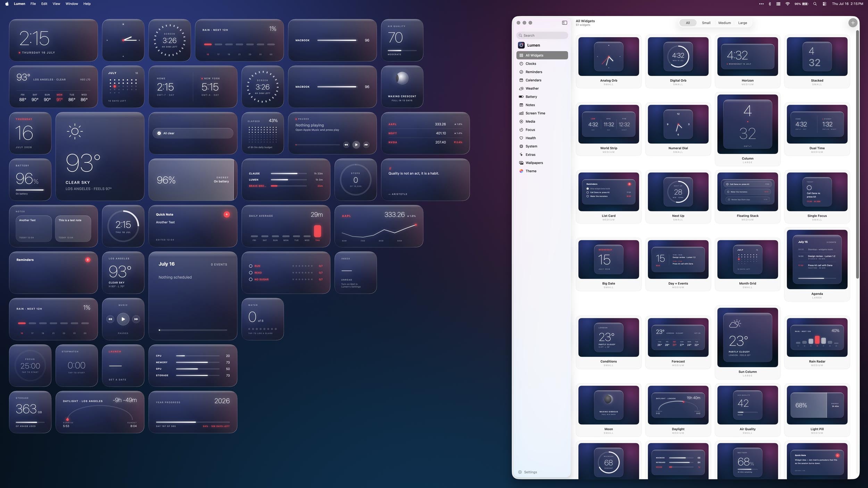The image size is (868, 488).
Task: Open Settings at the sidebar bottom
Action: click(527, 472)
